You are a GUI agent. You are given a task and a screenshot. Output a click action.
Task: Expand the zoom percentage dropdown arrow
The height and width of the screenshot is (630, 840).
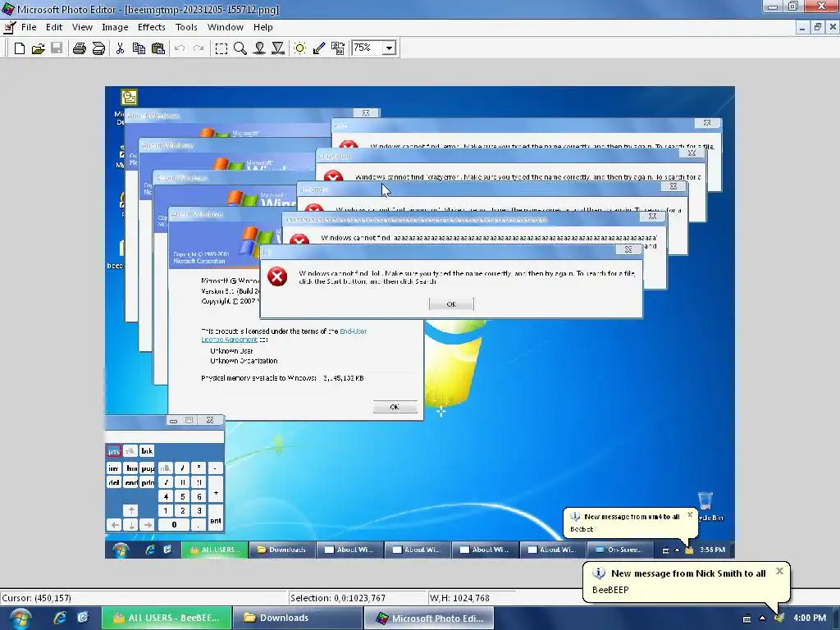[390, 48]
